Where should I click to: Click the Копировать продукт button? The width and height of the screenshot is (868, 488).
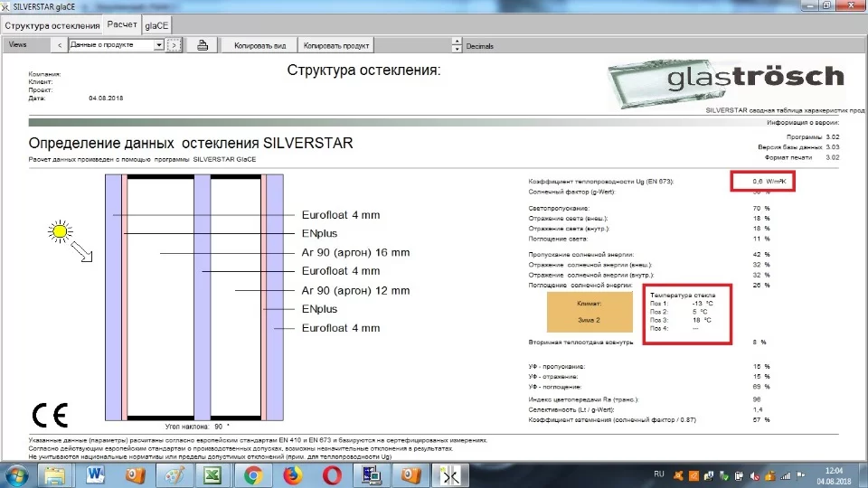(x=336, y=45)
